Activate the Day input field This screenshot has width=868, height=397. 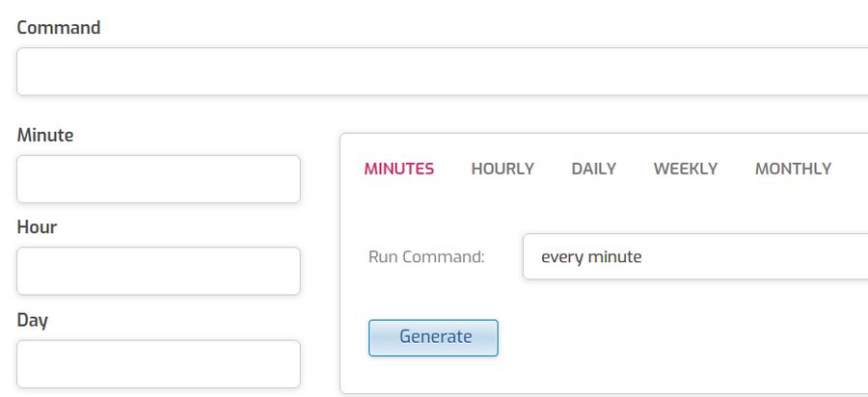[x=158, y=364]
